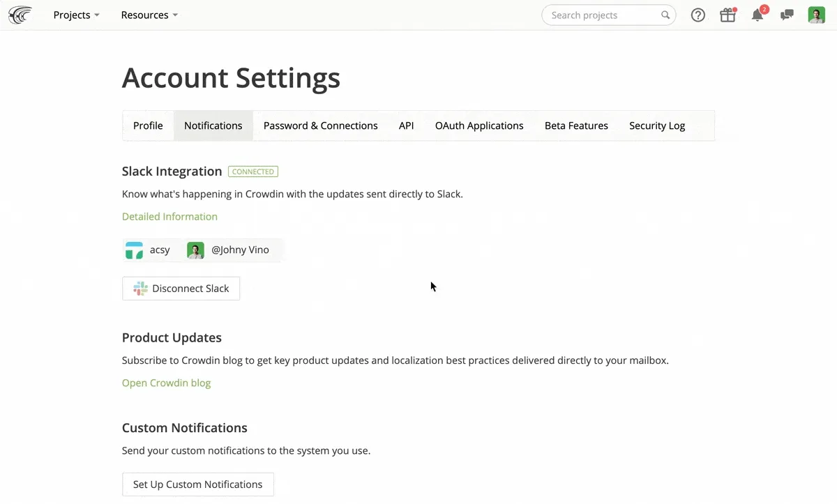Open the messages chat bubbles icon
837x504 pixels.
[x=787, y=15]
